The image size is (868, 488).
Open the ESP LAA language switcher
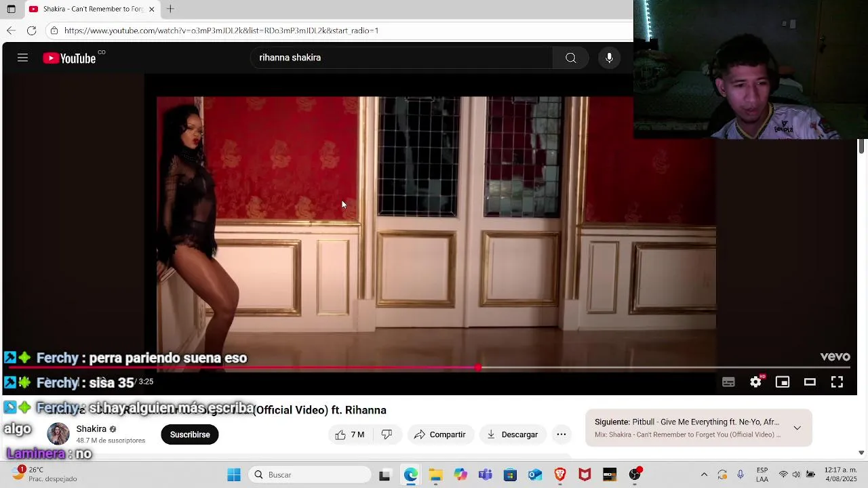[762, 475]
